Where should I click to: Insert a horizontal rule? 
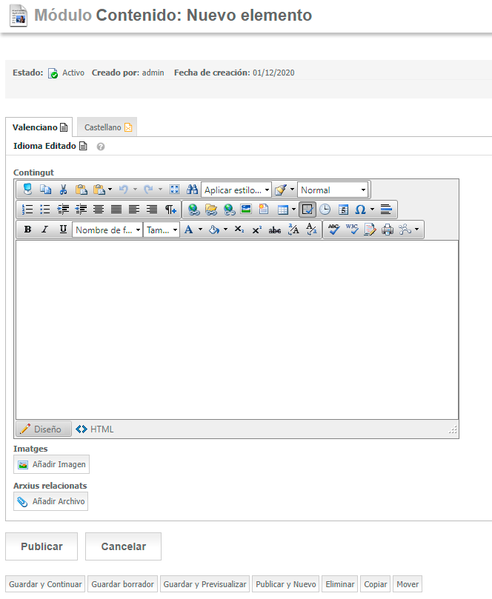pos(386,209)
